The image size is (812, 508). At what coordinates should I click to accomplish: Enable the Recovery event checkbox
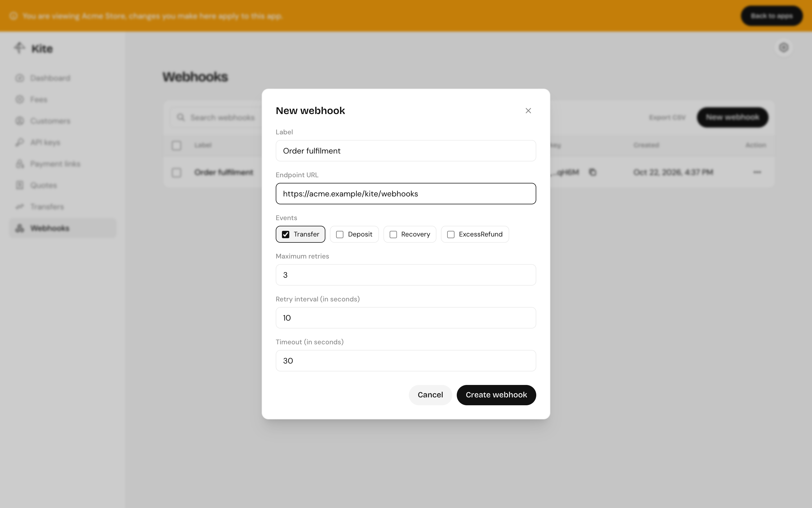393,234
